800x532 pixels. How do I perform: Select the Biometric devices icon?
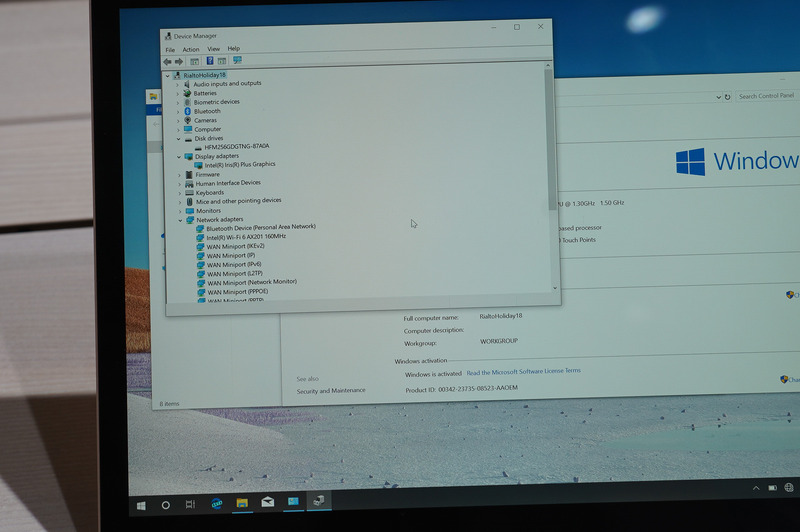187,102
